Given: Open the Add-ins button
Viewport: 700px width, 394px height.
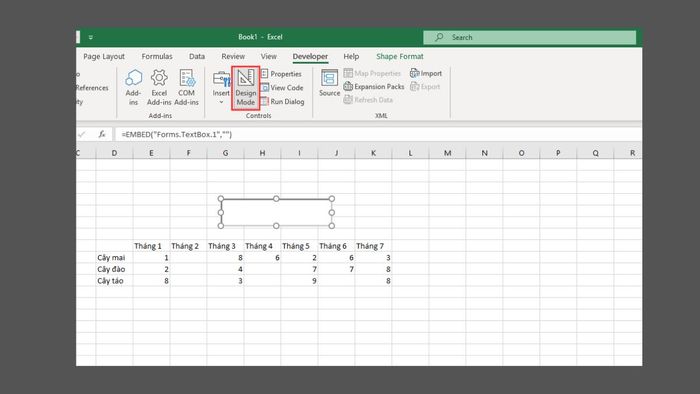Looking at the screenshot, I should click(133, 87).
